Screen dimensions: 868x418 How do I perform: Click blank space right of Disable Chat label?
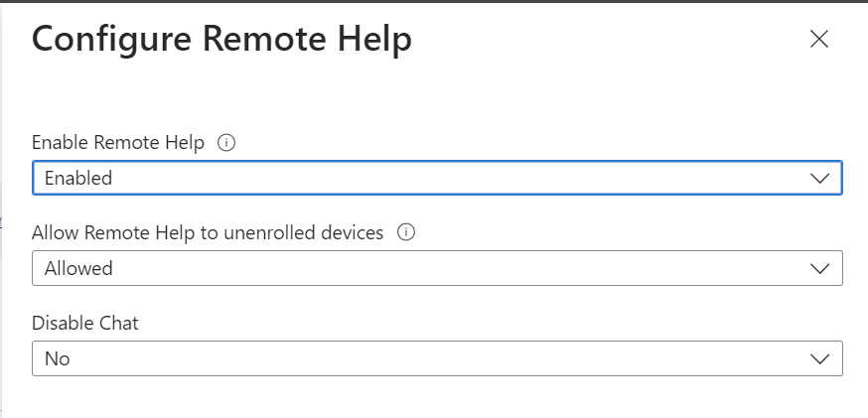(497, 323)
